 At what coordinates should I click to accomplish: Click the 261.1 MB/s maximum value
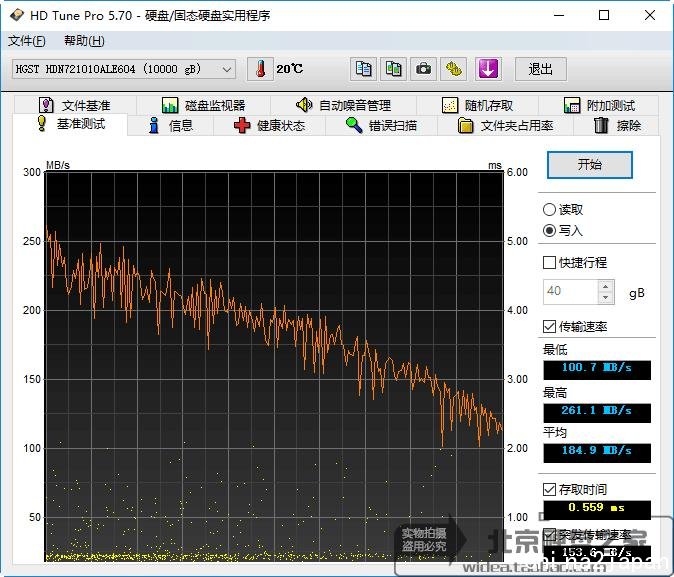597,411
